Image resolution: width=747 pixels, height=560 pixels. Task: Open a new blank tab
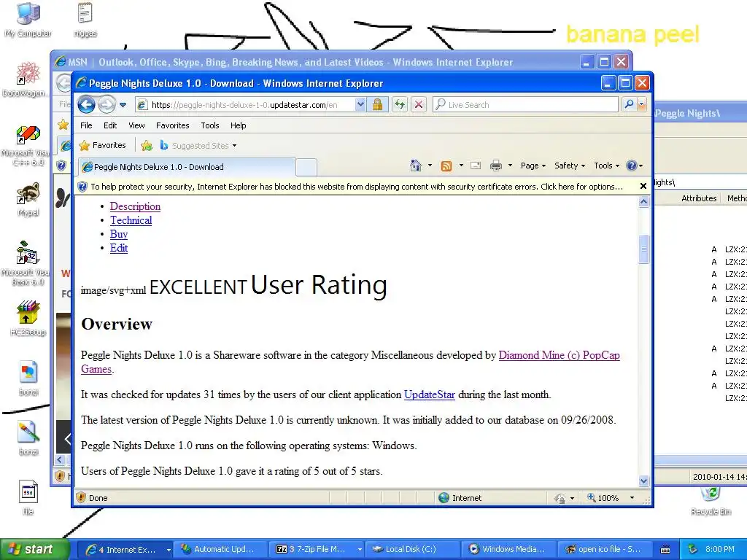pyautogui.click(x=306, y=167)
